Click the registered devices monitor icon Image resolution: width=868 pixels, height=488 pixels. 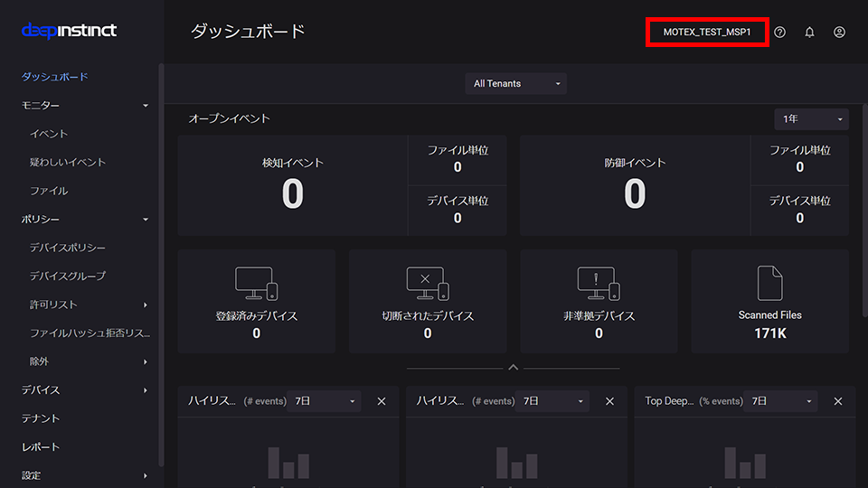256,283
